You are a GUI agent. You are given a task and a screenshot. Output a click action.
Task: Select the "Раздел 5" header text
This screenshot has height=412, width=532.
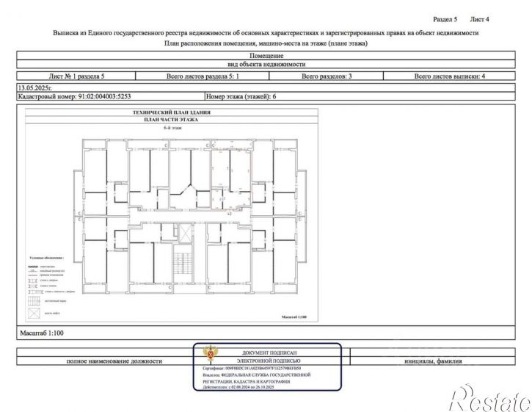(445, 19)
